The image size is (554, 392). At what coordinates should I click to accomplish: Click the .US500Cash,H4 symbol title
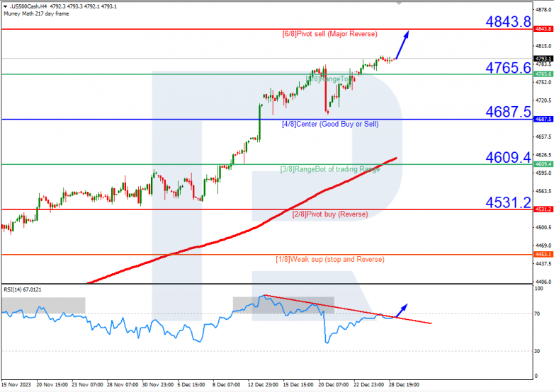coord(28,6)
